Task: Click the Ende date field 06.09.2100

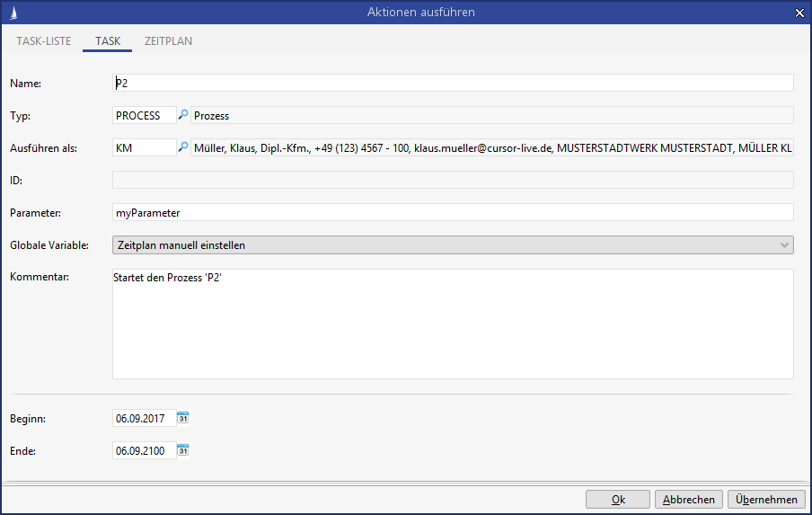Action: coord(143,450)
